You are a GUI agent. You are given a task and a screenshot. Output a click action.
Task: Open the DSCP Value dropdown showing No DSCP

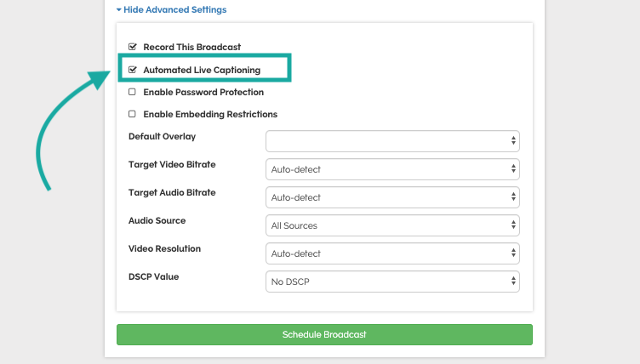[x=392, y=282]
